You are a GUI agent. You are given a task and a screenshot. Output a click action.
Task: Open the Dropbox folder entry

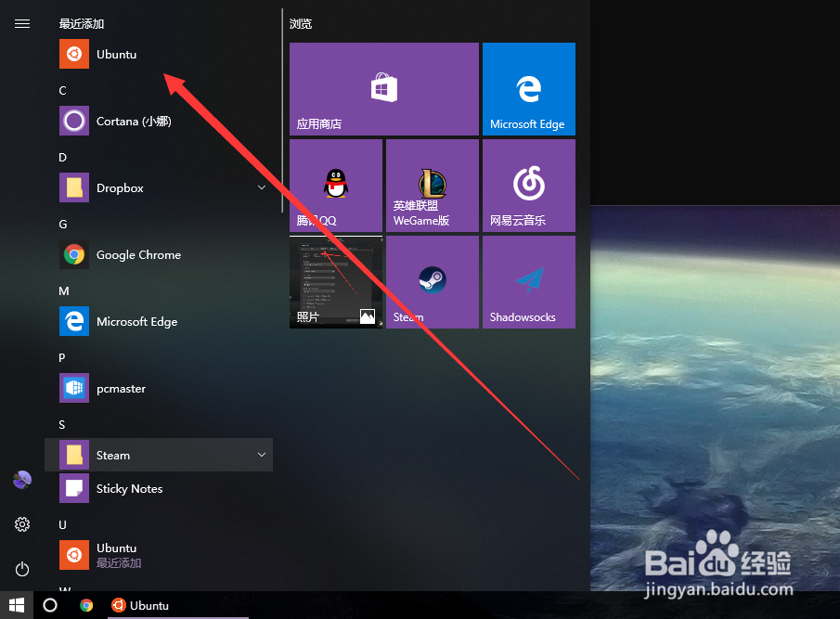159,188
